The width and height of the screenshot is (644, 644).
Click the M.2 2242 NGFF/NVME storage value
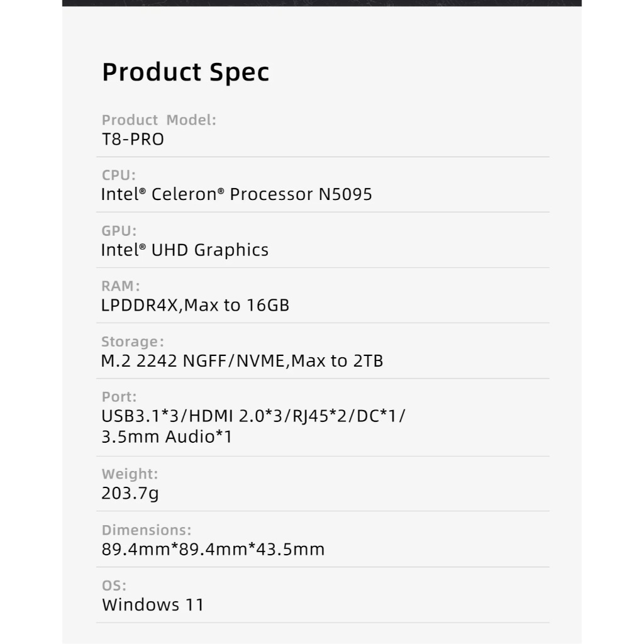click(242, 361)
